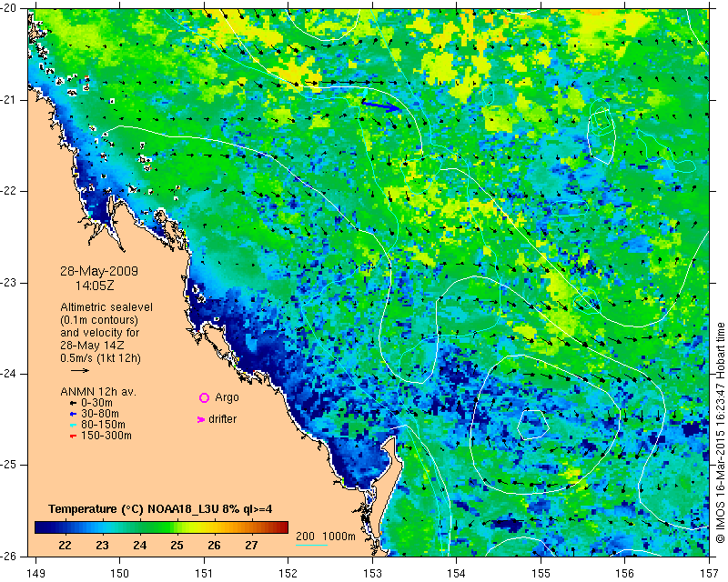
Task: Click the '(0.1m contours)' text
Action: (99, 320)
